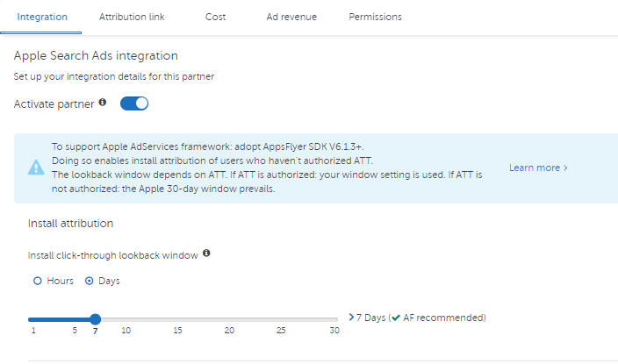Select the Hours radio button

(38, 281)
